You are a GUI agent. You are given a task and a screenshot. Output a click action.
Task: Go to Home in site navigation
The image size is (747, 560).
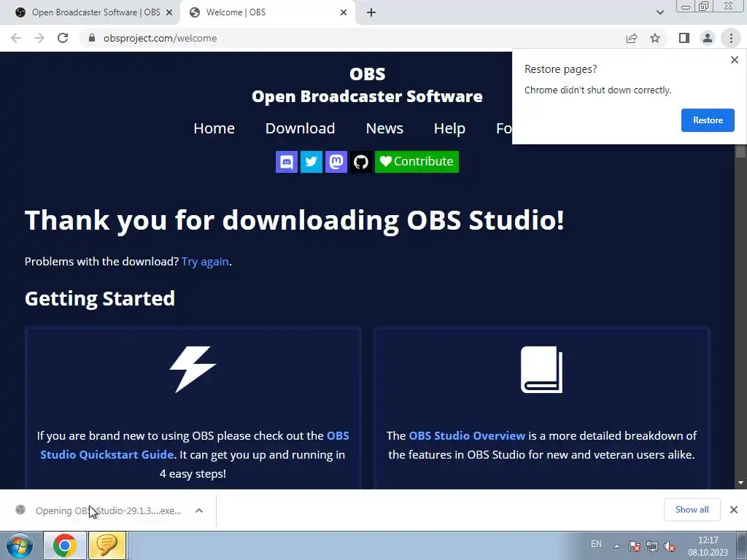[214, 128]
